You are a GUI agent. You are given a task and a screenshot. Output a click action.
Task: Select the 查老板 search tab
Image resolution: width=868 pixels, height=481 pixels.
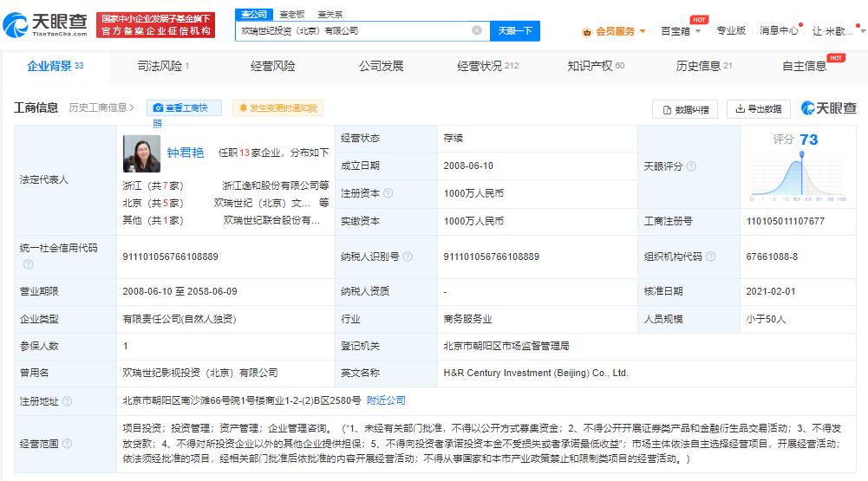[x=291, y=15]
